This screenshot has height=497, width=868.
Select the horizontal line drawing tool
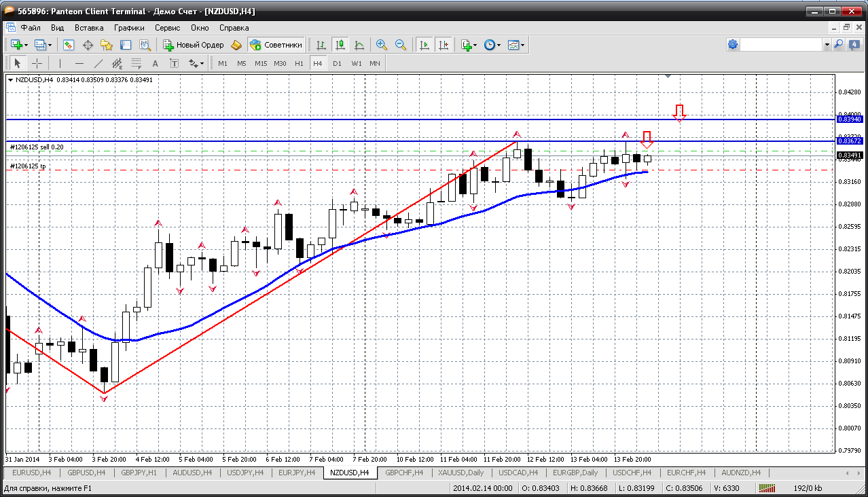pyautogui.click(x=79, y=63)
